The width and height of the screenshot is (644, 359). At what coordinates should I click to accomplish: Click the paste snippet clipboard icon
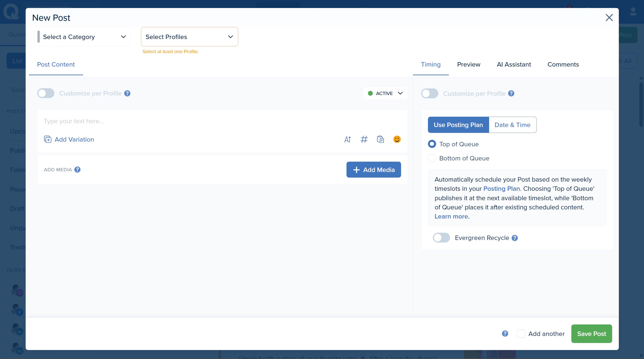[x=380, y=140]
